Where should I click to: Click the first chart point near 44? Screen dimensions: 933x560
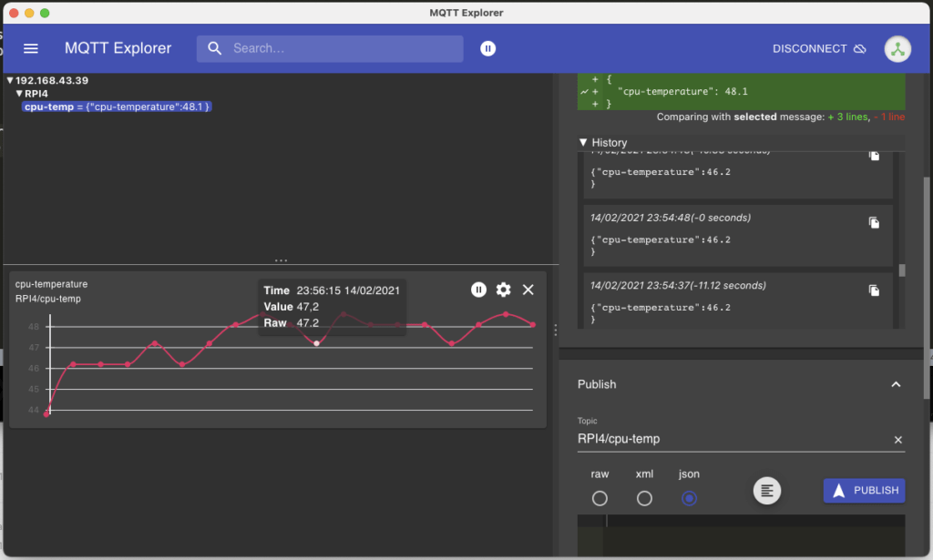46,414
